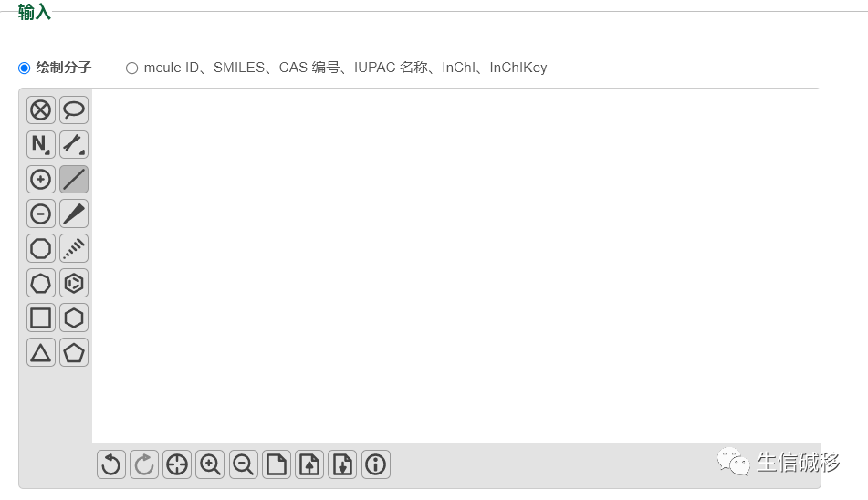Image resolution: width=868 pixels, height=500 pixels.
Task: Expand the bond type tool menu
Action: 74,145
